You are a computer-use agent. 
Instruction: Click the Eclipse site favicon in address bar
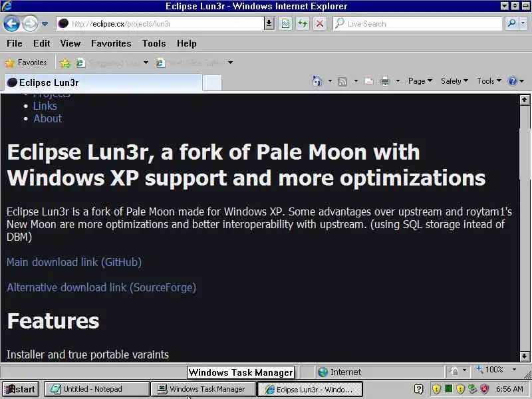coord(63,23)
